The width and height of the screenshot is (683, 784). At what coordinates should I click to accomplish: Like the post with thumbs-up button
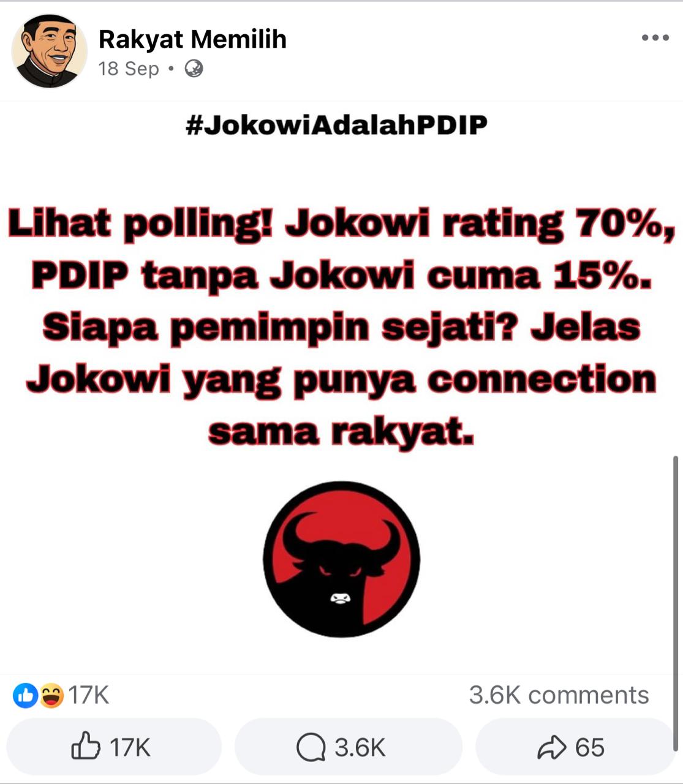[113, 747]
